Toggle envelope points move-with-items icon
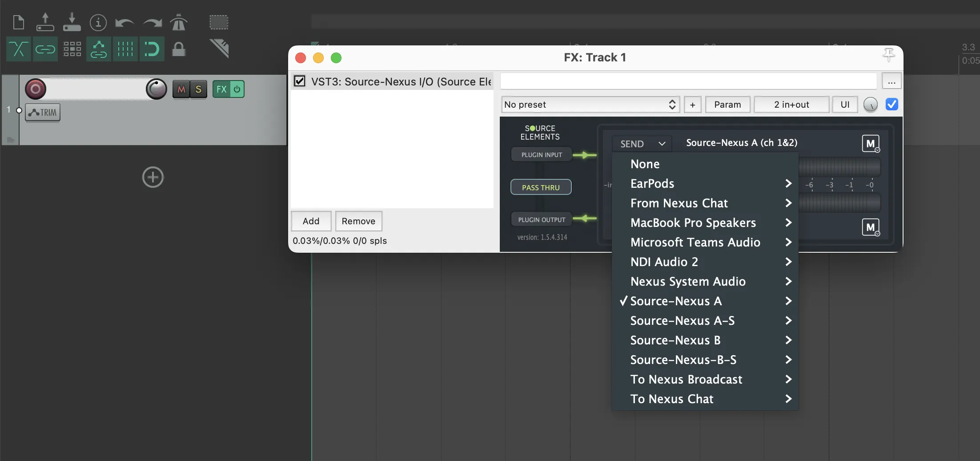The width and height of the screenshot is (980, 461). pos(98,49)
